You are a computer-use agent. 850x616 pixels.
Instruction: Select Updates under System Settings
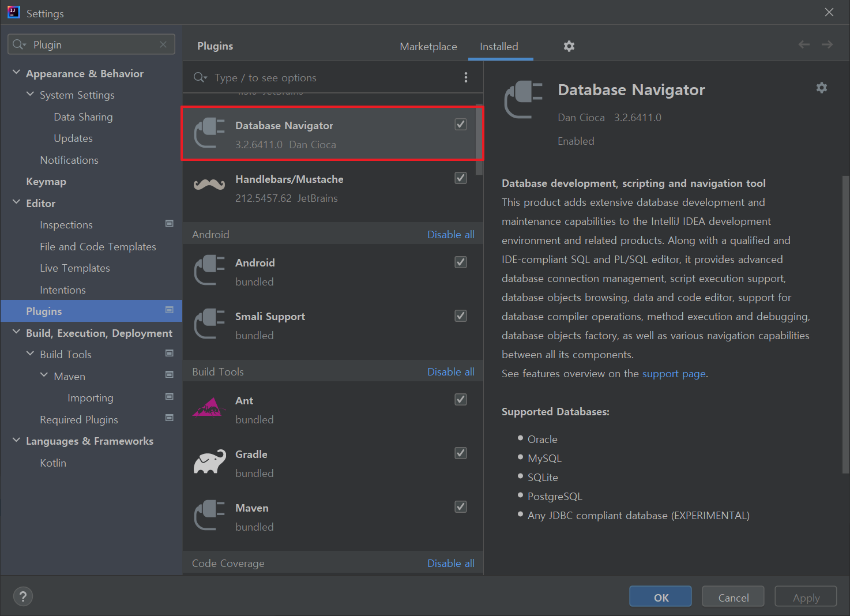(73, 138)
